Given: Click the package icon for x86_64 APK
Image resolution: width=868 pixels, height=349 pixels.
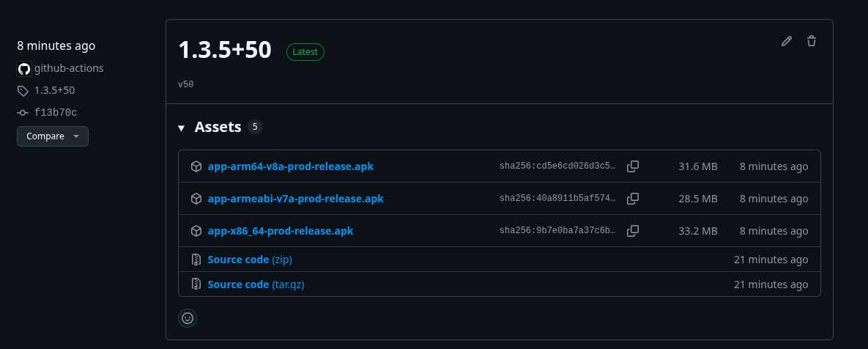Looking at the screenshot, I should pyautogui.click(x=196, y=230).
